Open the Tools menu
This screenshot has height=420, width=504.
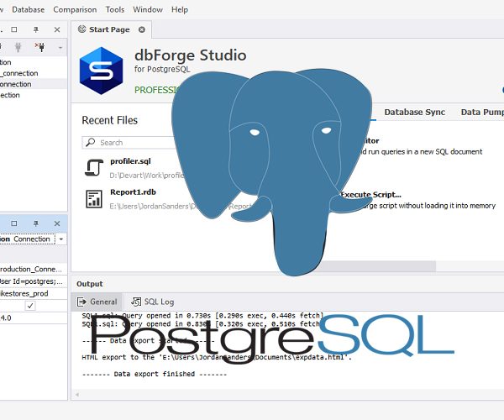click(115, 9)
